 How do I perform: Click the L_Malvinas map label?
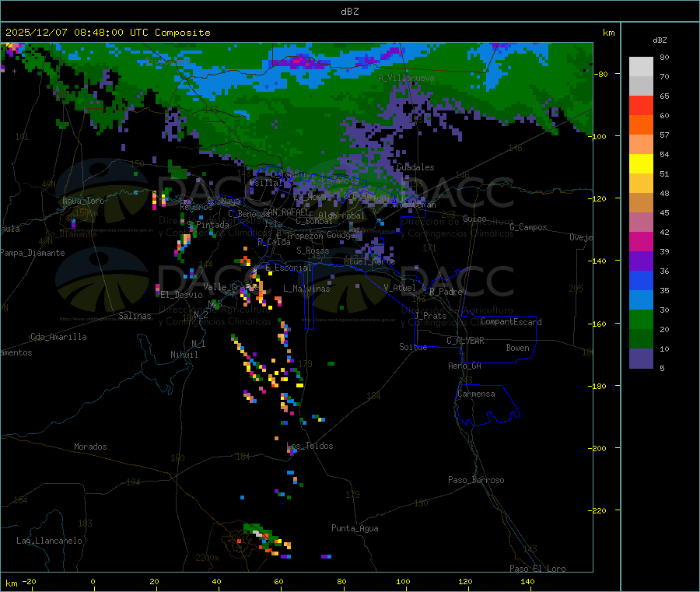click(x=306, y=289)
